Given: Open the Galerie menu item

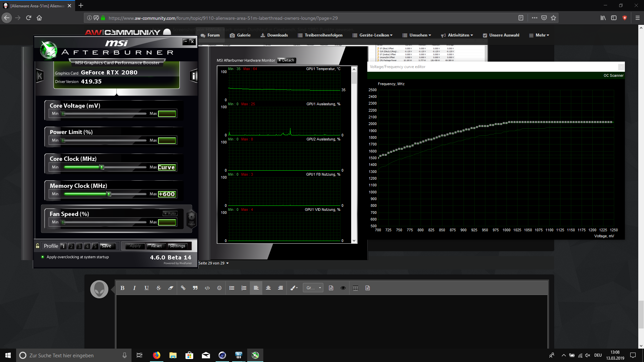Looking at the screenshot, I should coord(240,35).
